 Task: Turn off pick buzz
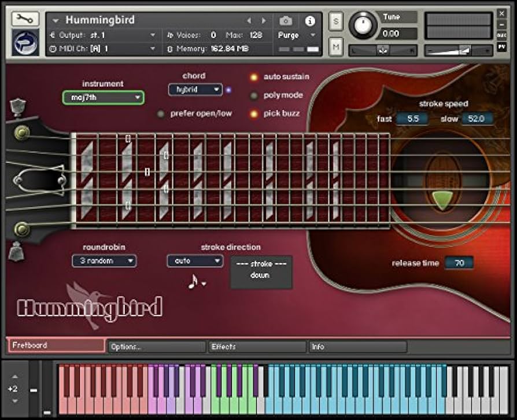254,113
